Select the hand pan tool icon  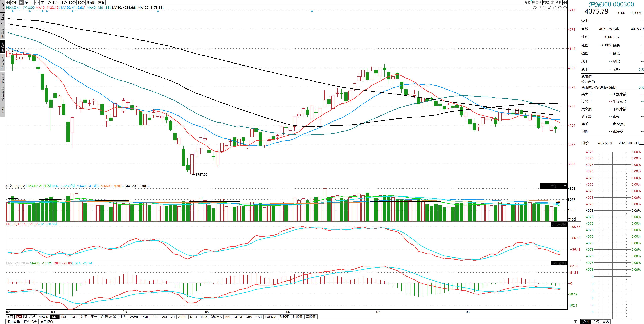pos(540,8)
